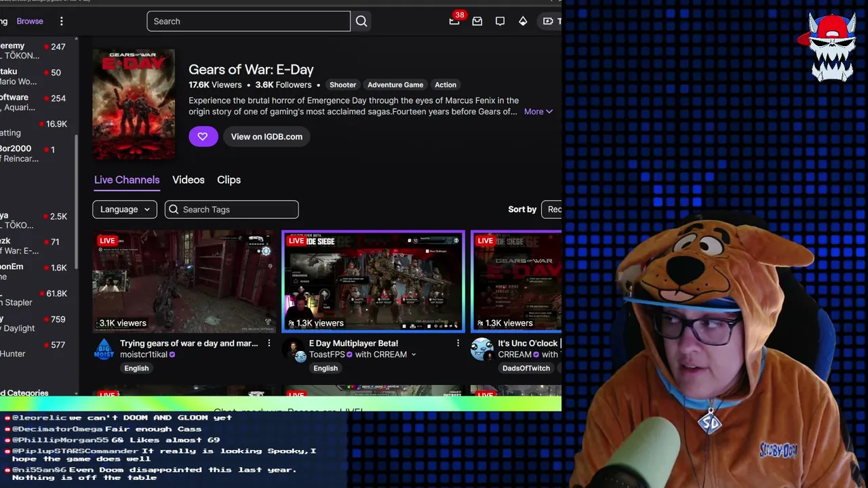This screenshot has width=868, height=488.
Task: Open the three-dot menu beside Browse
Action: (61, 21)
